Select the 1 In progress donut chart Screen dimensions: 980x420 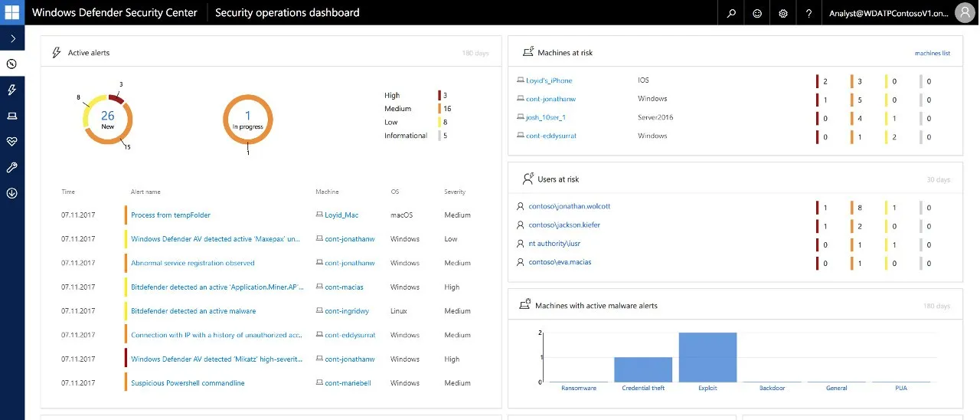click(x=248, y=120)
